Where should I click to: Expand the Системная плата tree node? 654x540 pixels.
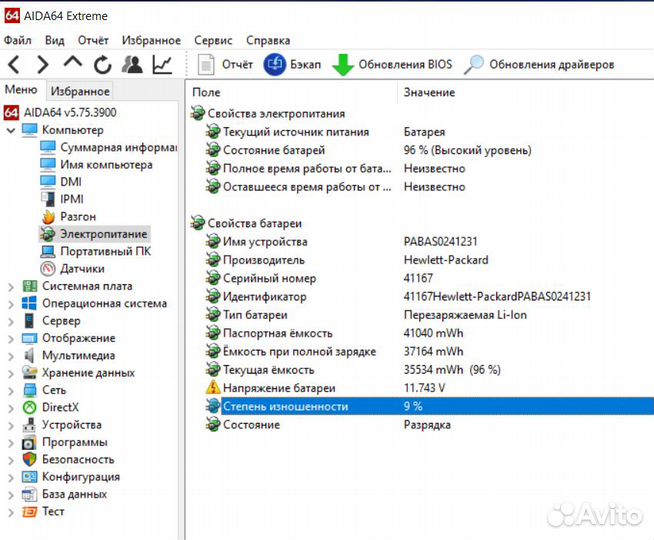pos(11,286)
